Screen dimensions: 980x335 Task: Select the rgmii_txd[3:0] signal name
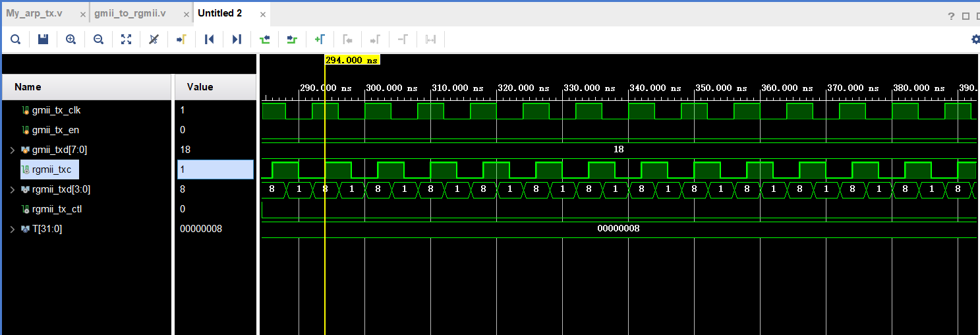tap(61, 189)
